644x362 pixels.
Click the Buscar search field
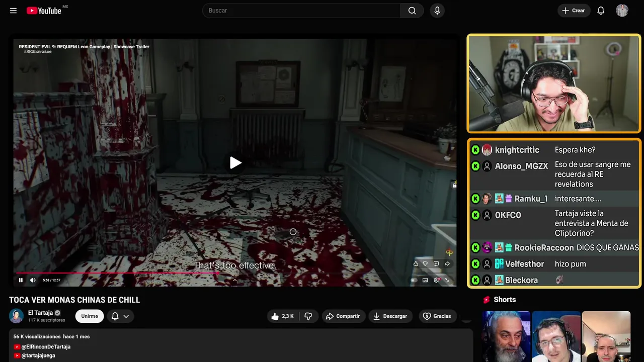[x=301, y=11]
